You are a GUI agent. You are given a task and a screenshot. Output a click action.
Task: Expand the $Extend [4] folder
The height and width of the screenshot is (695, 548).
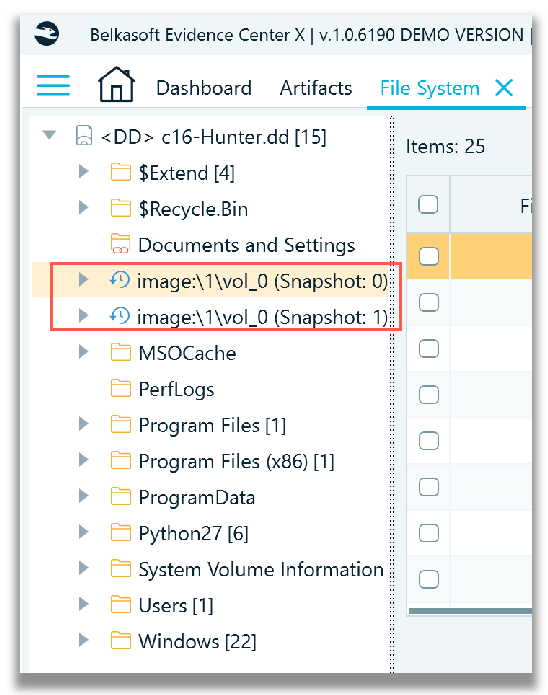[83, 171]
